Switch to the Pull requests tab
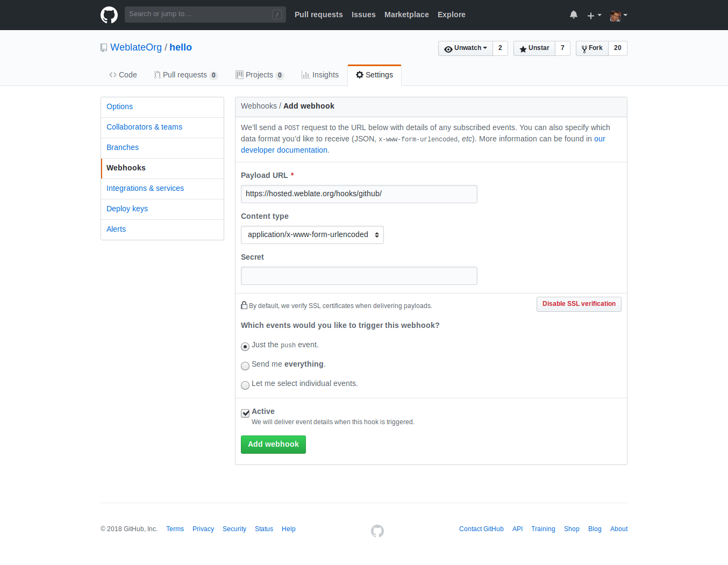 (x=185, y=75)
